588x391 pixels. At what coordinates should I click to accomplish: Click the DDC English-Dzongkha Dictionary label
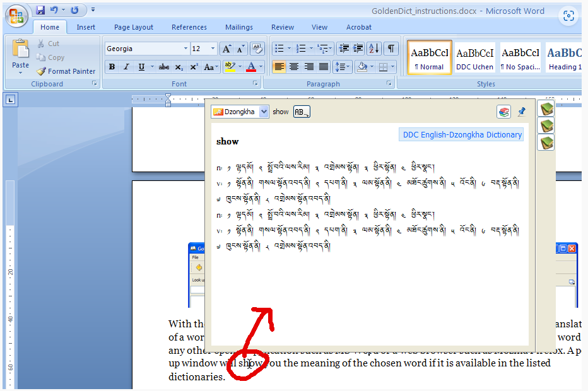462,134
